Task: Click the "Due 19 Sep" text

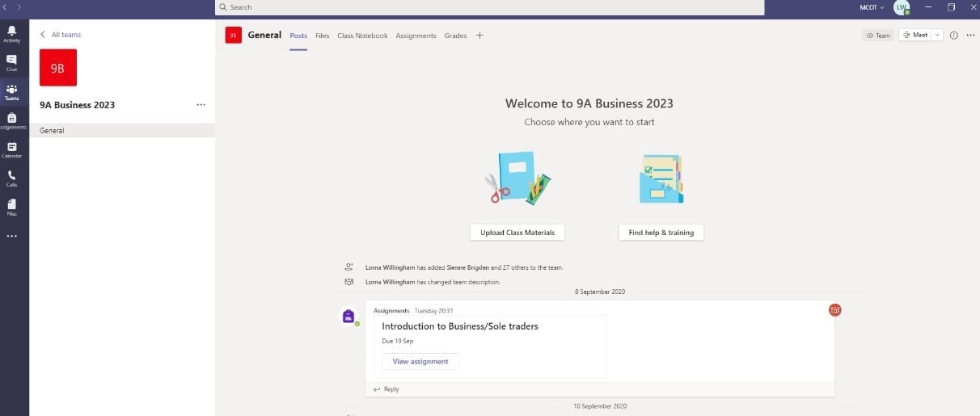Action: pyautogui.click(x=398, y=342)
